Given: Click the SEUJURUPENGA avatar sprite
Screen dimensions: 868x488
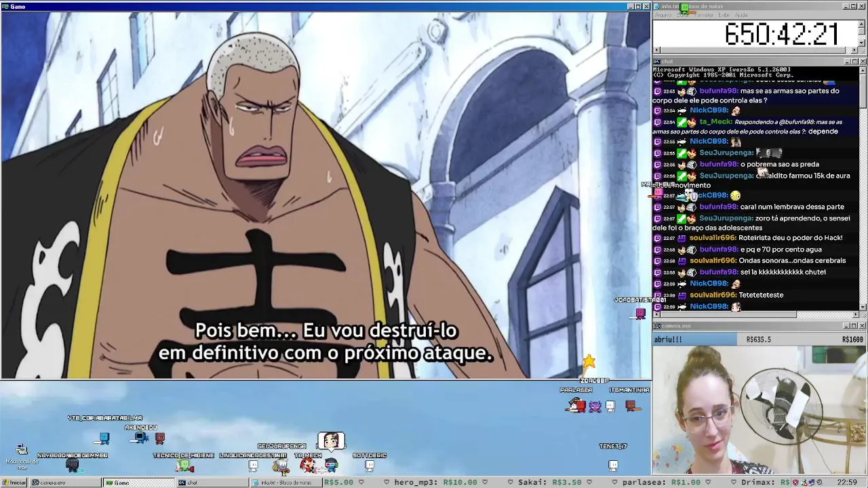Looking at the screenshot, I should (x=280, y=466).
